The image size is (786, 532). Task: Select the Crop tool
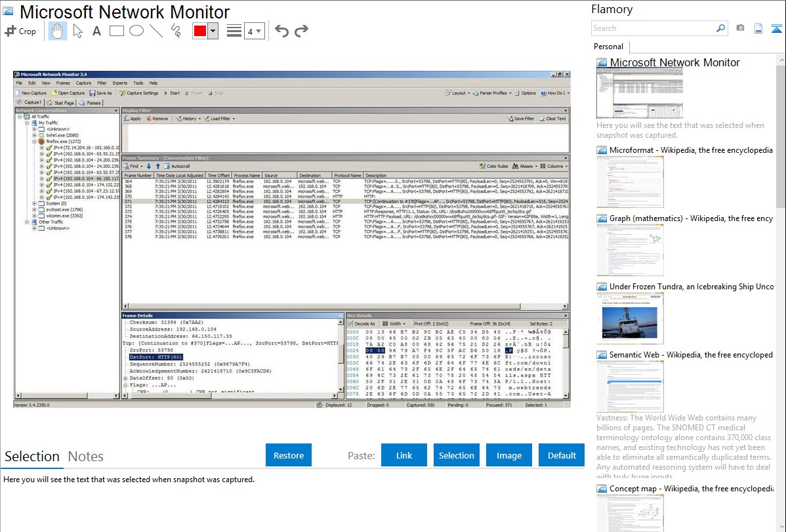[20, 31]
